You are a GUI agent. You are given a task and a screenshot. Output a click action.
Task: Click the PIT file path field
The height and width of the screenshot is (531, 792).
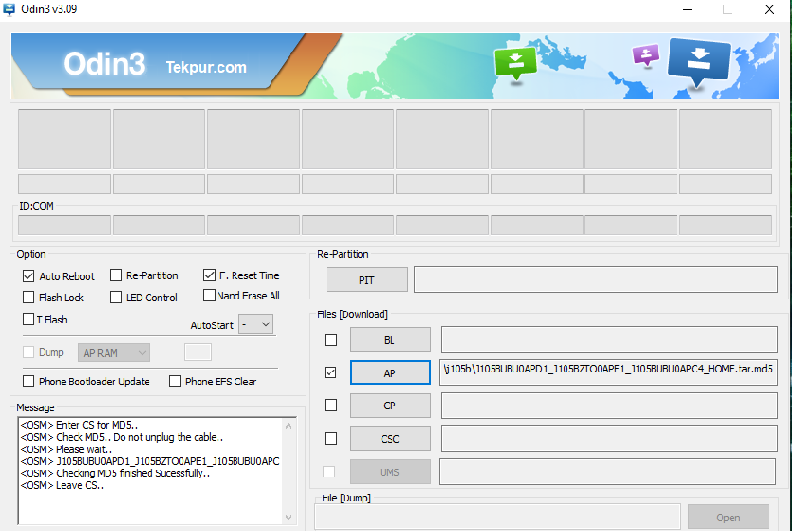(x=596, y=279)
